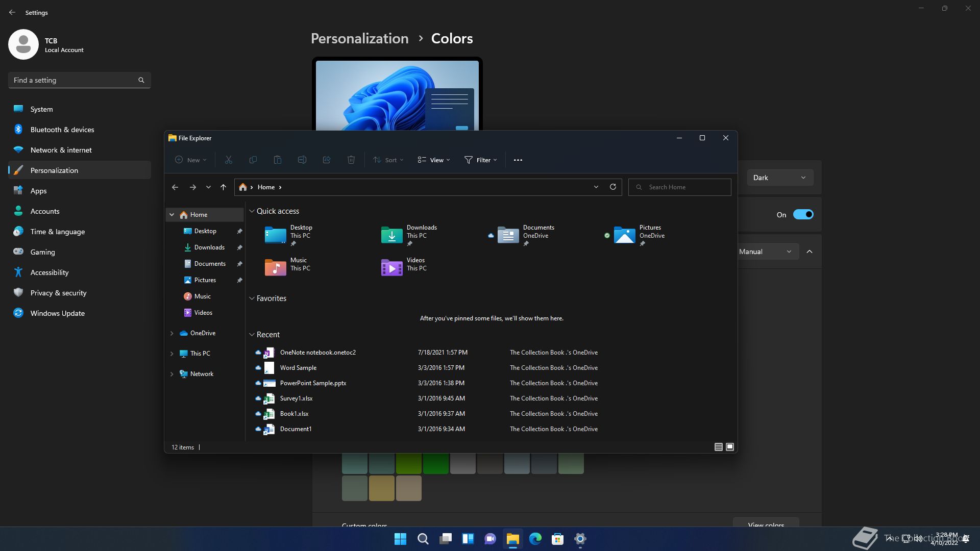Viewport: 980px width, 551px height.
Task: Go back using the Settings back arrow
Action: click(12, 12)
